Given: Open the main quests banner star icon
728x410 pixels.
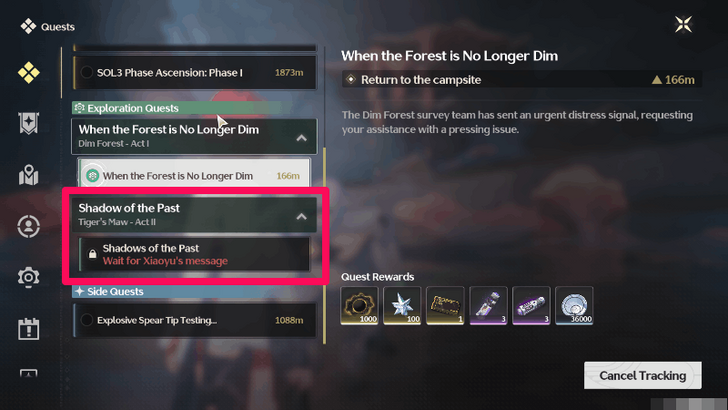Looking at the screenshot, I should (x=28, y=124).
